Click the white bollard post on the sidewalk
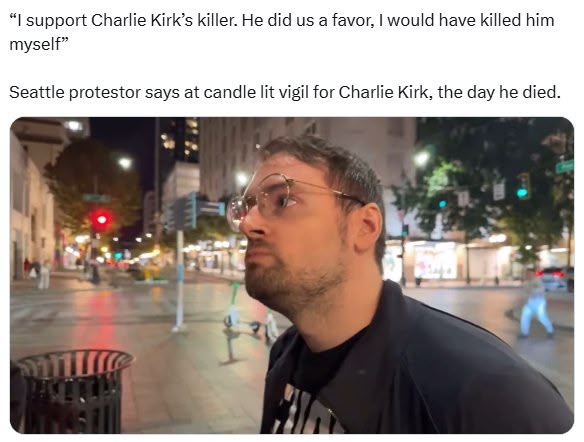 (180, 280)
